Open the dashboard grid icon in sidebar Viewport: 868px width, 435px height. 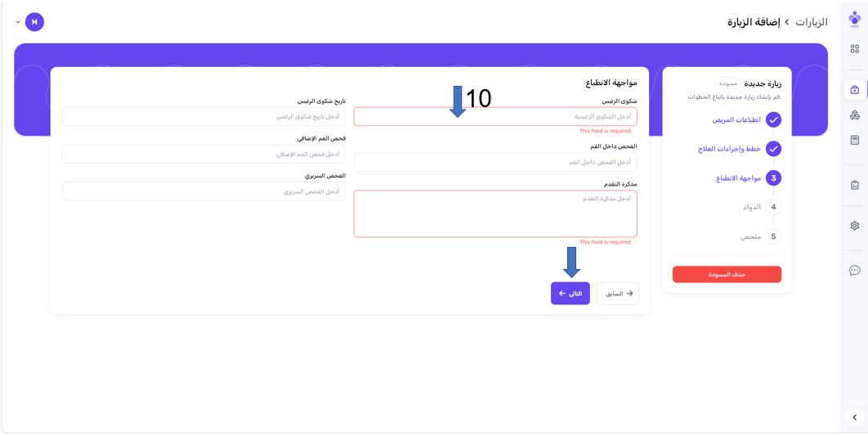[854, 49]
